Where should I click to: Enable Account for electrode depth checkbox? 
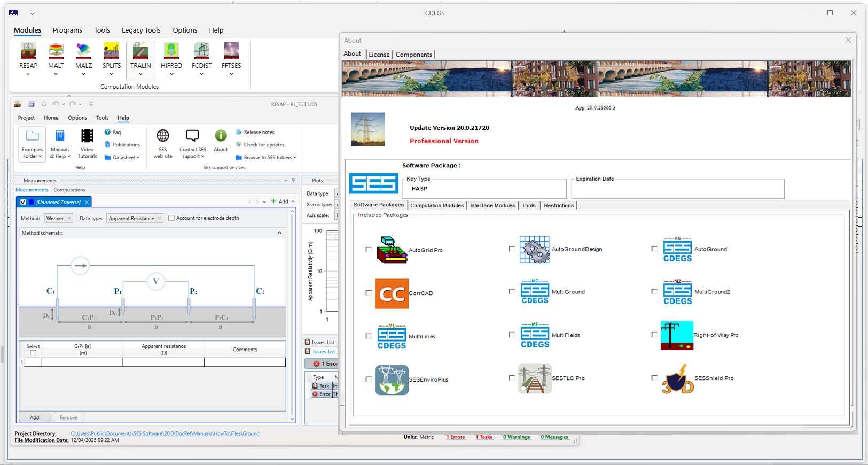pos(171,218)
